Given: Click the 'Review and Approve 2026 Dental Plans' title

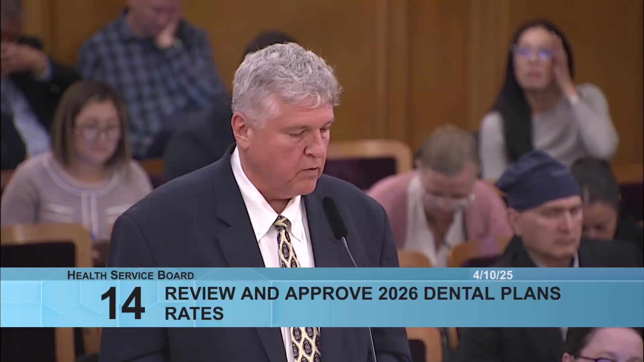Looking at the screenshot, I should [x=363, y=294].
